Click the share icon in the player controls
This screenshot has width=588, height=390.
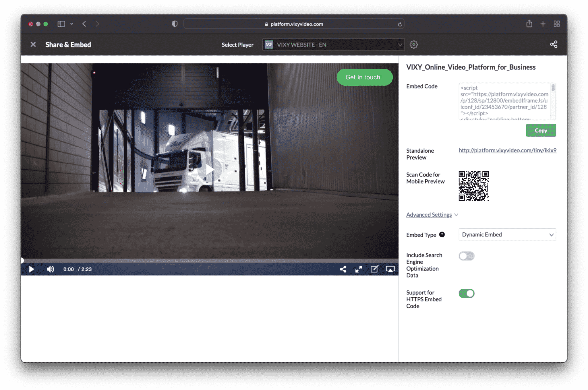(x=343, y=269)
